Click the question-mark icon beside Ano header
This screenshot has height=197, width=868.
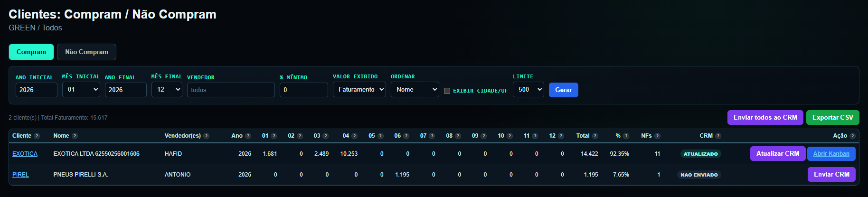248,136
